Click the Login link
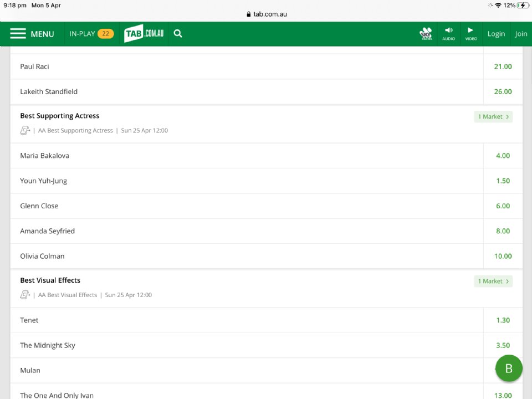This screenshot has height=399, width=532. point(496,34)
